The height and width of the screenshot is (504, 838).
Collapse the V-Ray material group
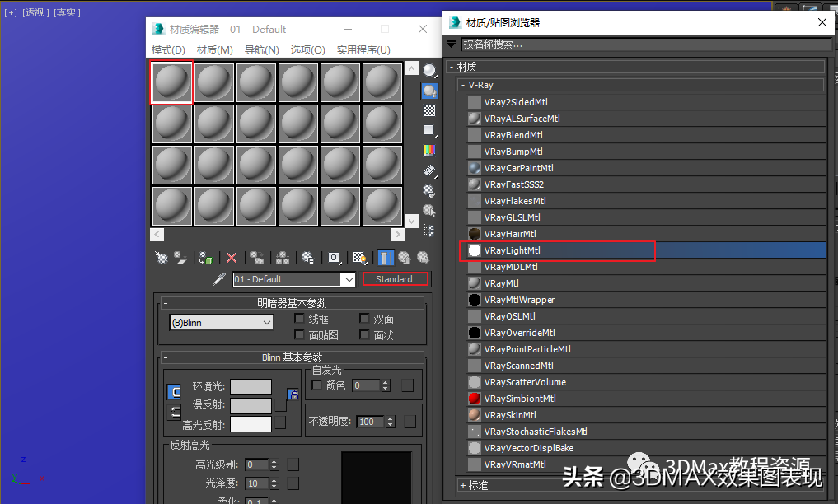pos(463,85)
